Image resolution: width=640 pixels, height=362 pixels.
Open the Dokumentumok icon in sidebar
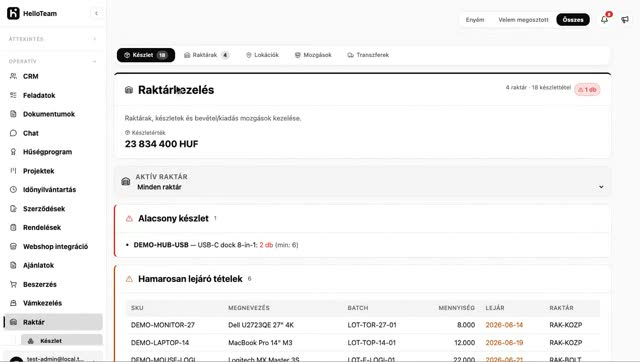click(13, 114)
